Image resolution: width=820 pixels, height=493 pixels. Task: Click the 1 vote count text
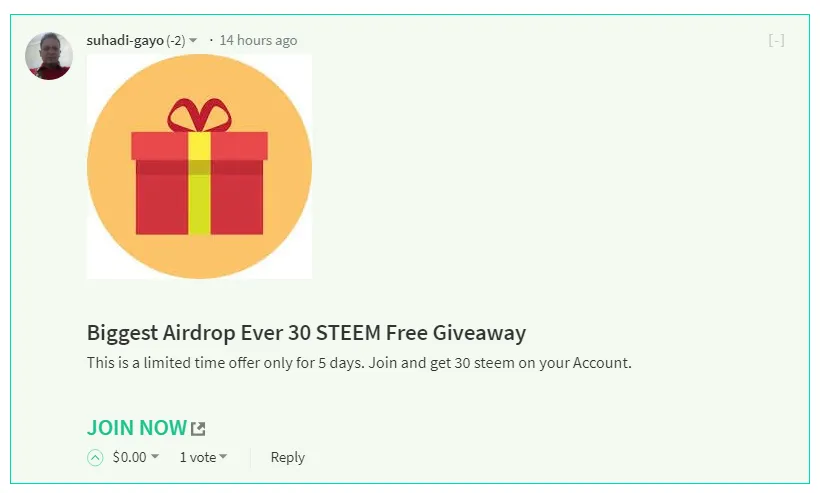tap(198, 457)
